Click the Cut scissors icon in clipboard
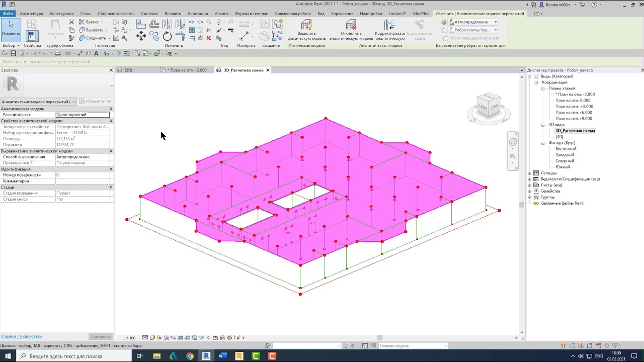This screenshot has height=362, width=644. click(71, 22)
